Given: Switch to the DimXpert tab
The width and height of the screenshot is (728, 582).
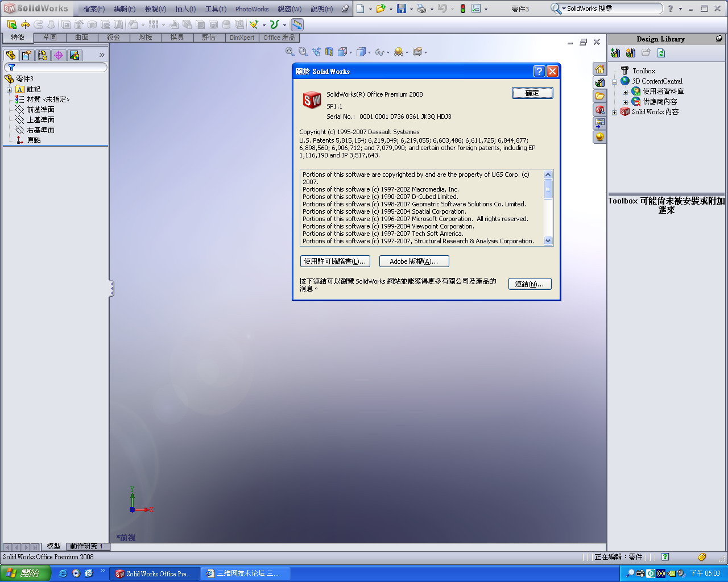Looking at the screenshot, I should [x=242, y=38].
